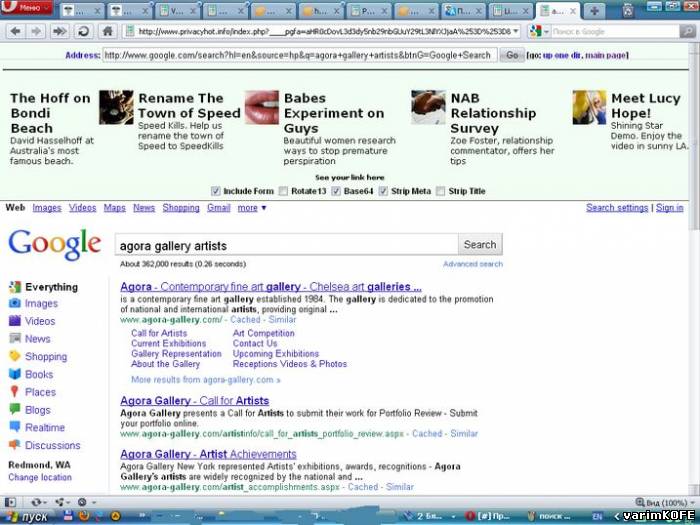The width and height of the screenshot is (700, 525).
Task: Click the lips thumbnail for Babes Experiment ad
Action: point(262,107)
